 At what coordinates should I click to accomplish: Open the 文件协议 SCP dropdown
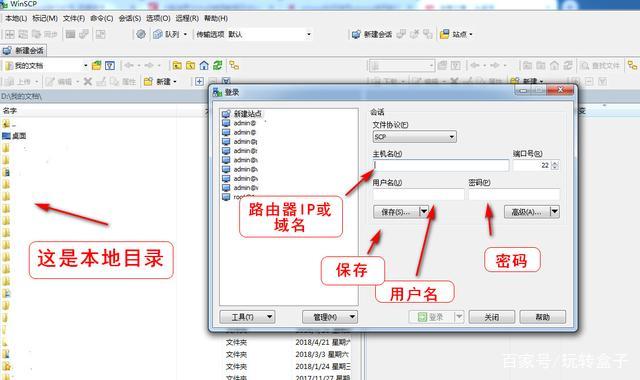point(414,137)
